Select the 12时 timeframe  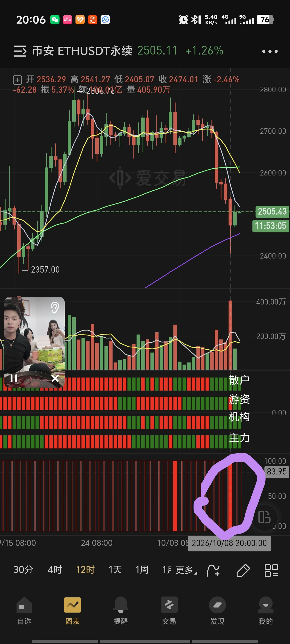(x=85, y=570)
